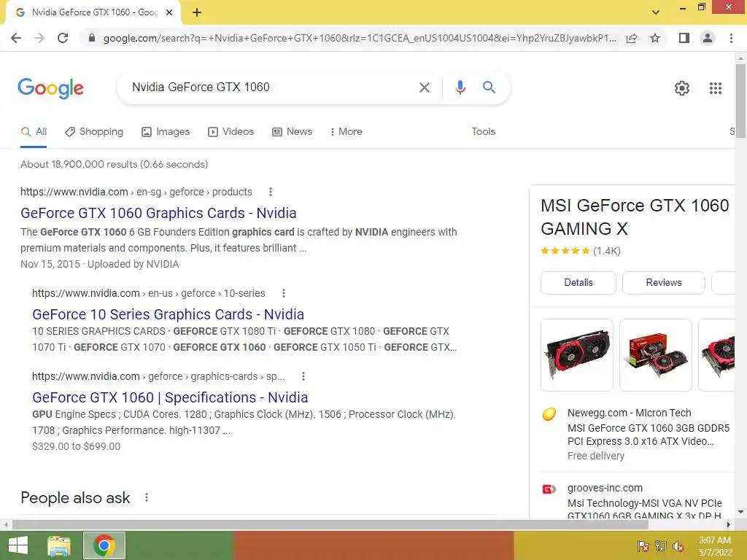Click the star rating (1.4K) reviews
Image resolution: width=747 pixels, height=560 pixels.
pos(580,251)
